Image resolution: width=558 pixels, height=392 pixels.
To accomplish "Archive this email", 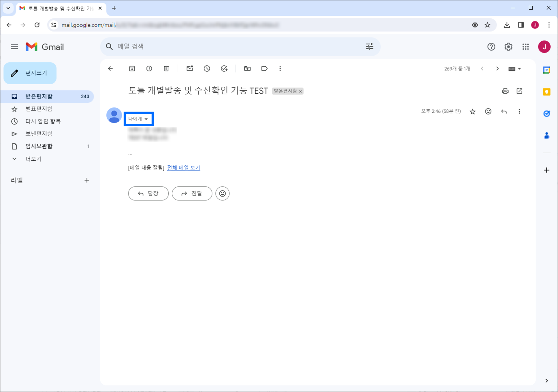I will pos(132,68).
